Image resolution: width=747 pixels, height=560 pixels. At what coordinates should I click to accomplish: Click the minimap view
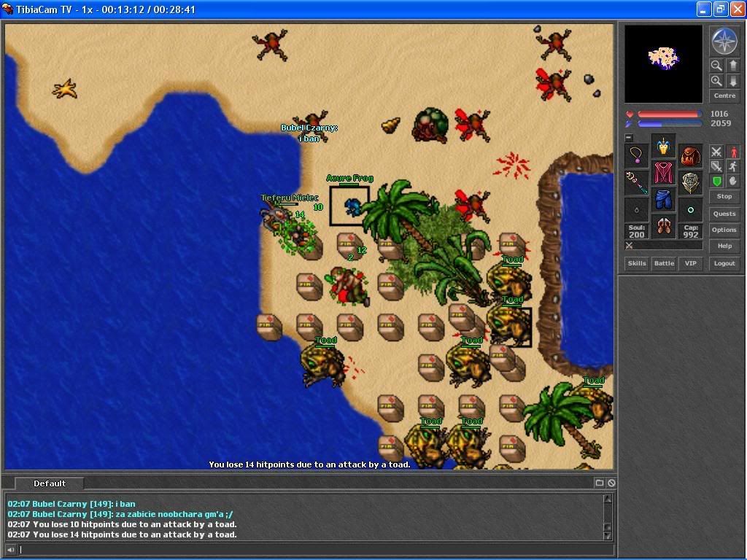pyautogui.click(x=663, y=64)
